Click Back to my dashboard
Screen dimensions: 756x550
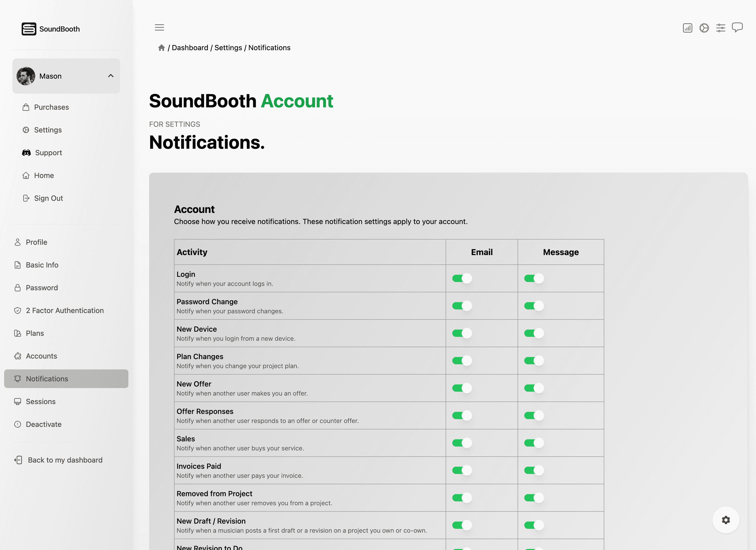click(65, 460)
